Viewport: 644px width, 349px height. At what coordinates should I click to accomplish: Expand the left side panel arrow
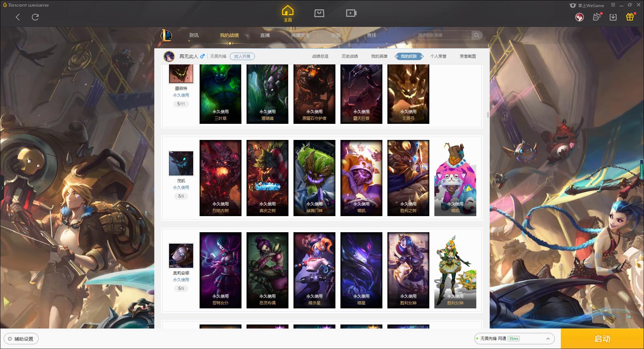click(x=2, y=188)
